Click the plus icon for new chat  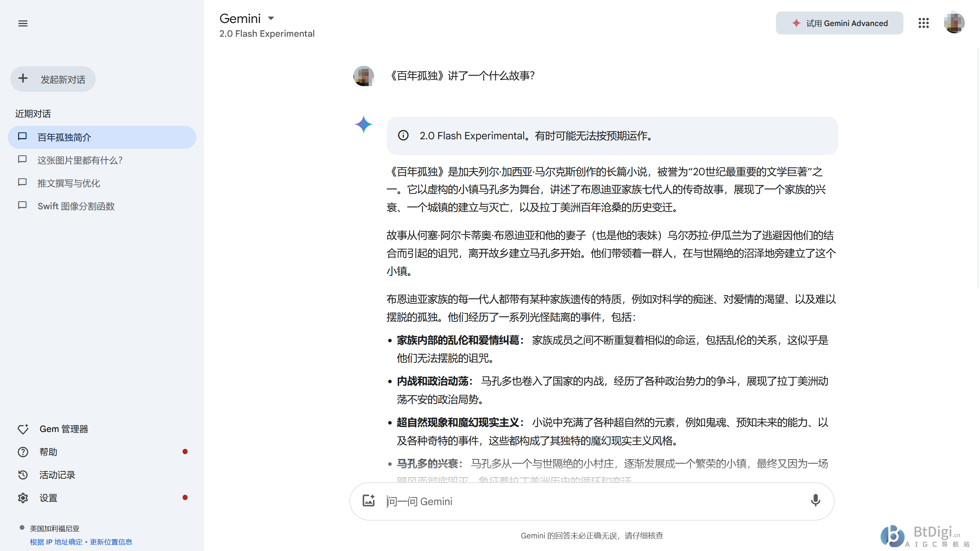(23, 78)
